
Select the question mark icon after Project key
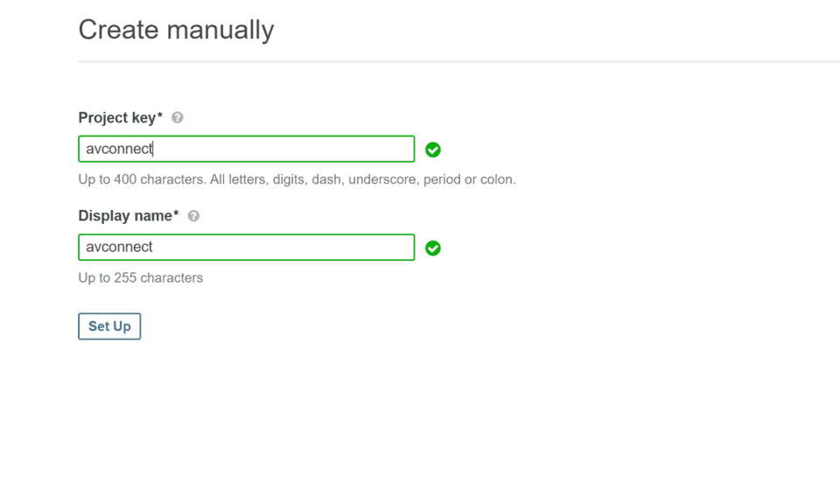point(176,117)
